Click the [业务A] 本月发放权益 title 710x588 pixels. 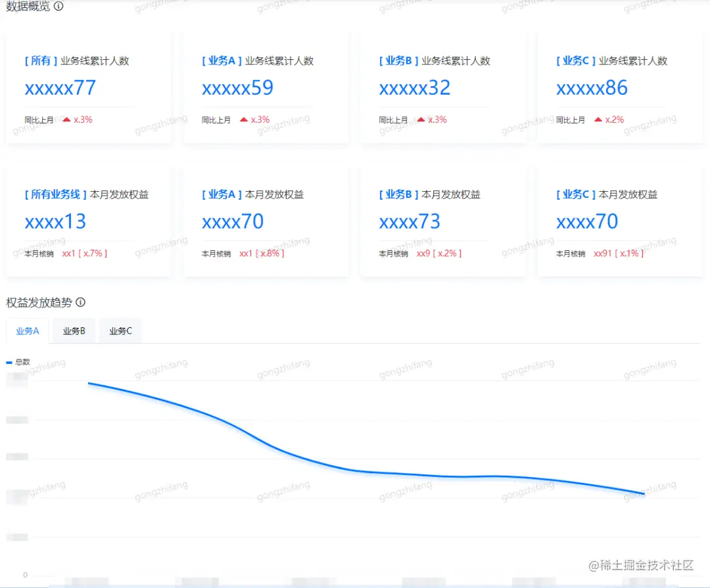coord(252,194)
